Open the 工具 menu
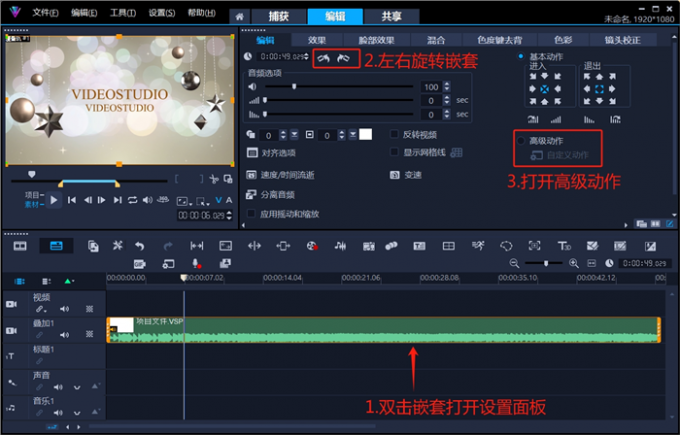This screenshot has height=435, width=680. (x=123, y=13)
